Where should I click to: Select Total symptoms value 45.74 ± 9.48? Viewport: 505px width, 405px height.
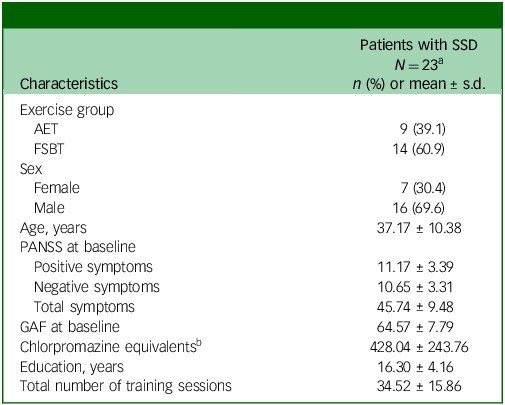tap(415, 307)
